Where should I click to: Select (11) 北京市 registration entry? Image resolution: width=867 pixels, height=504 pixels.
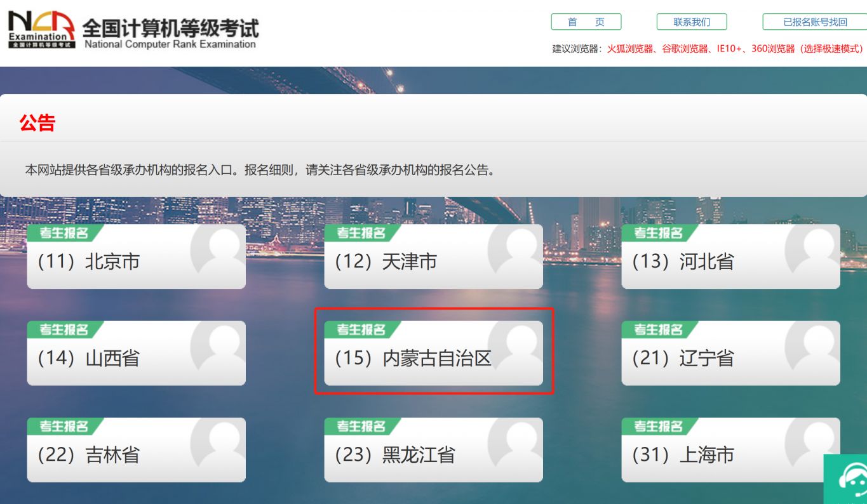pyautogui.click(x=136, y=256)
